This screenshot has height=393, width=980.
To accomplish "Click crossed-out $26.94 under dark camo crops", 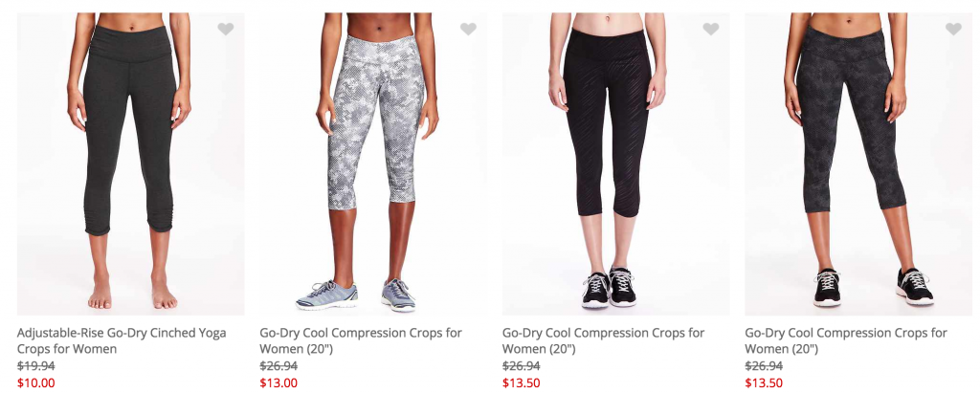I will click(763, 366).
